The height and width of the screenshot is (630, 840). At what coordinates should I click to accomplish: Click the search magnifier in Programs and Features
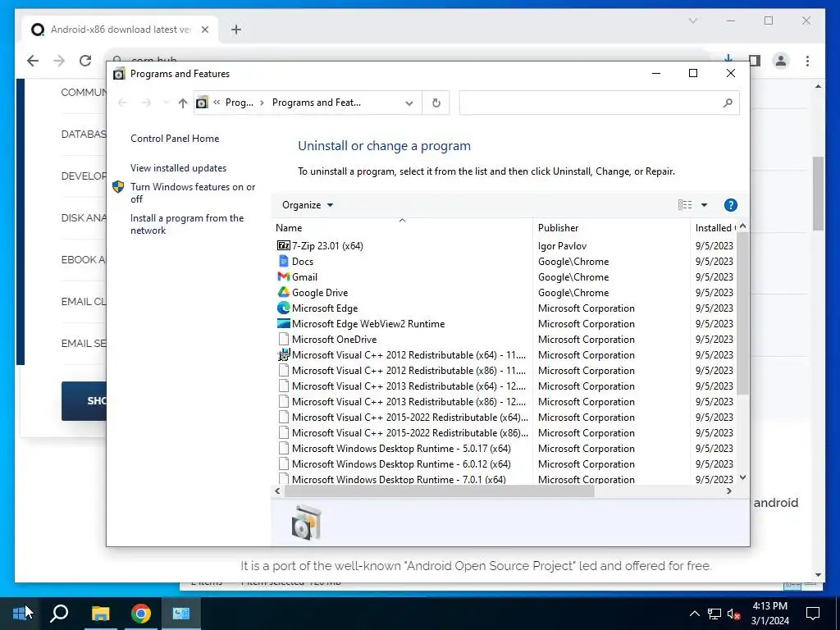[727, 103]
